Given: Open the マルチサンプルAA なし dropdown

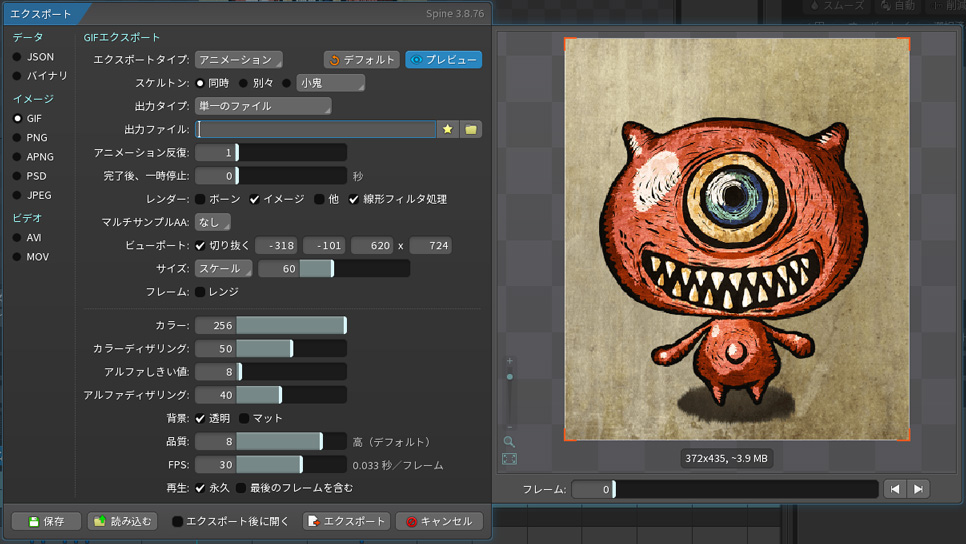Looking at the screenshot, I should click(x=213, y=222).
